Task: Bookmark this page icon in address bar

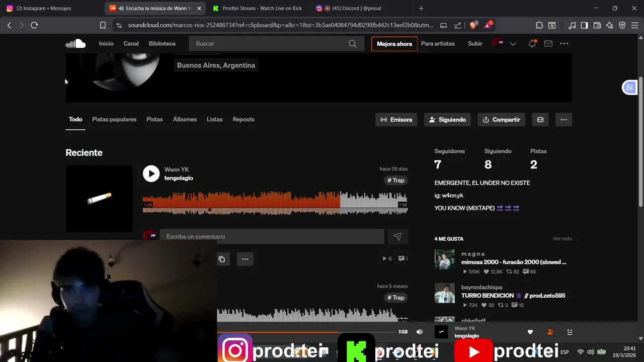Action: coord(103,25)
